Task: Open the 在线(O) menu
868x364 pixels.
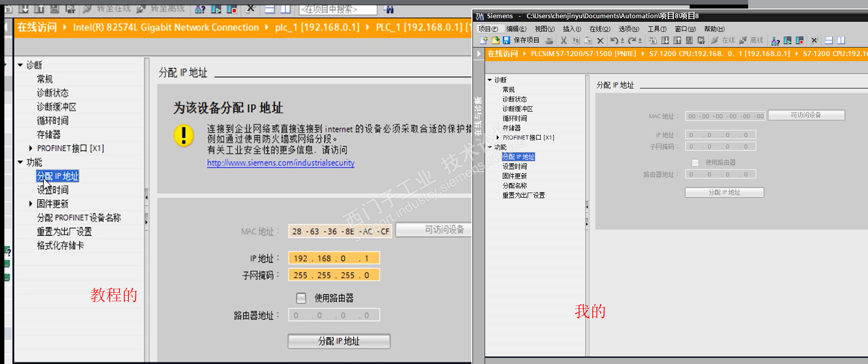Action: (600, 29)
